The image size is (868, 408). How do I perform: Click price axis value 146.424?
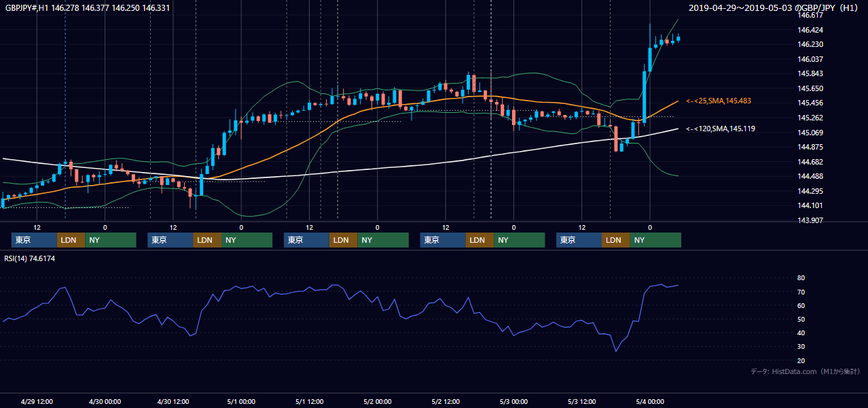[810, 30]
